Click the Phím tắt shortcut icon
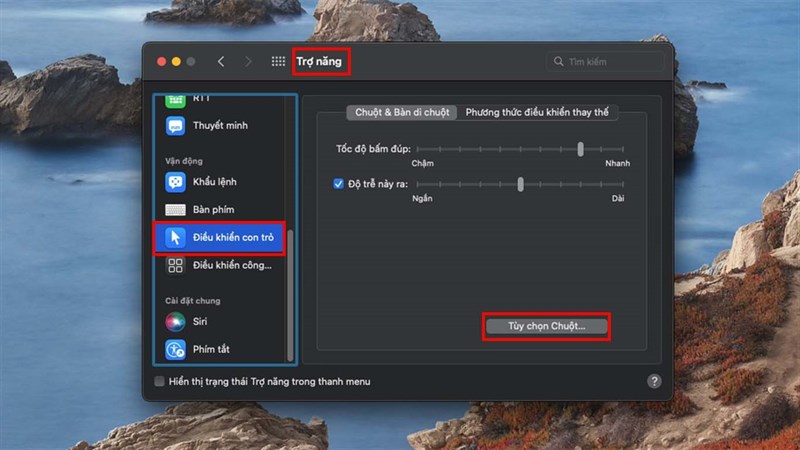 pos(176,349)
